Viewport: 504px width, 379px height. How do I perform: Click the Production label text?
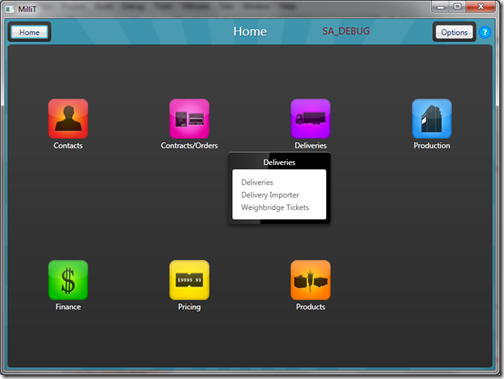pyautogui.click(x=432, y=146)
